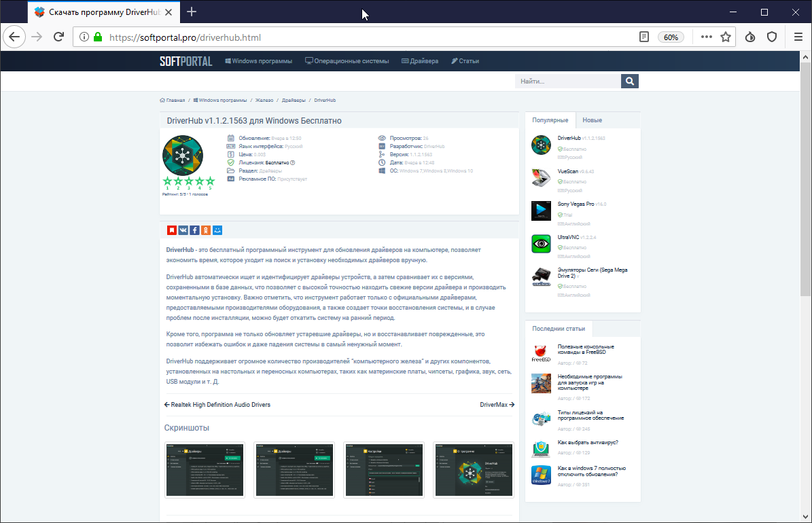Reload the current page
812x523 pixels.
coord(58,37)
